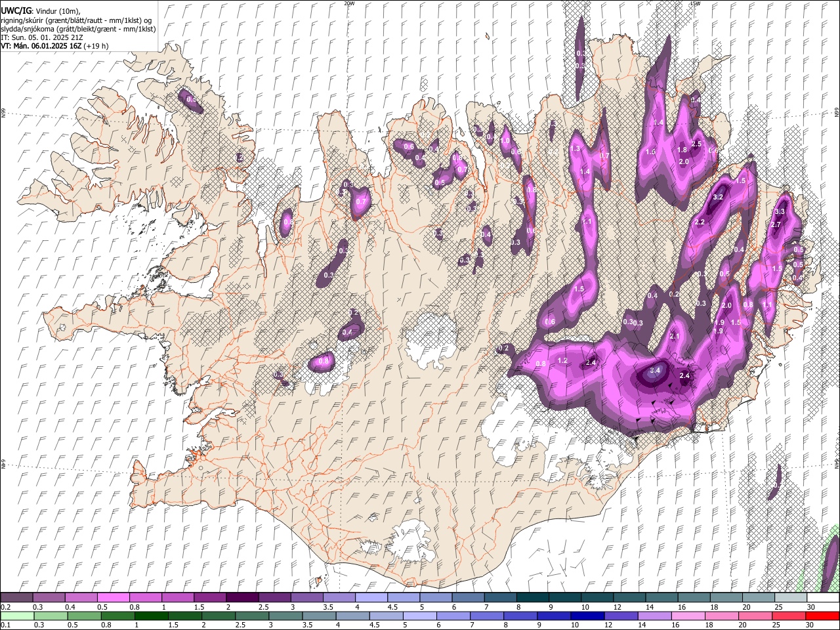
Task: Select the darkest purple upper legend swatch at 2
Action: (x=242, y=598)
